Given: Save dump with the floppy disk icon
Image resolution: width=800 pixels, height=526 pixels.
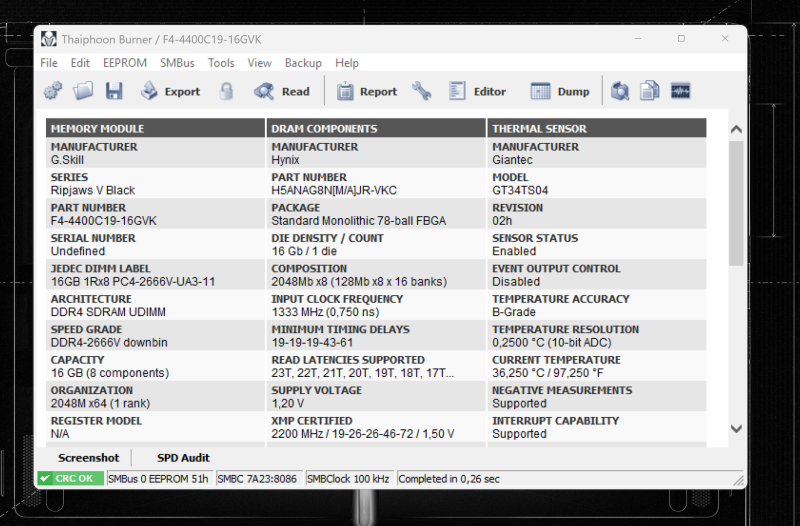Looking at the screenshot, I should click(x=114, y=91).
